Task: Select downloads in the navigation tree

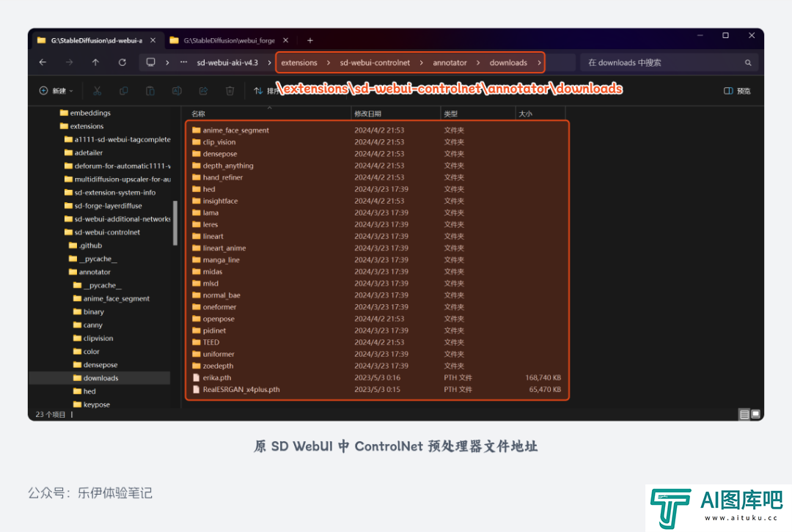Action: [100, 378]
